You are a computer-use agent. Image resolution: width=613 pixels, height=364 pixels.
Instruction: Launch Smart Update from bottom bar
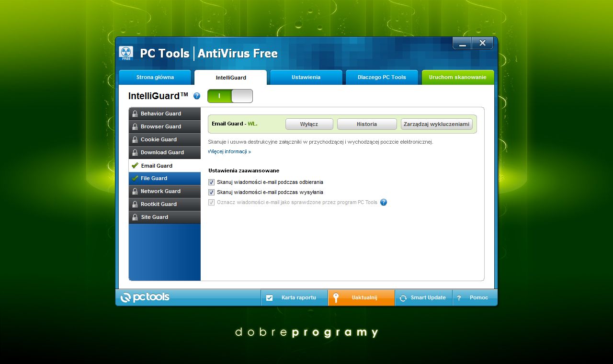tap(424, 298)
